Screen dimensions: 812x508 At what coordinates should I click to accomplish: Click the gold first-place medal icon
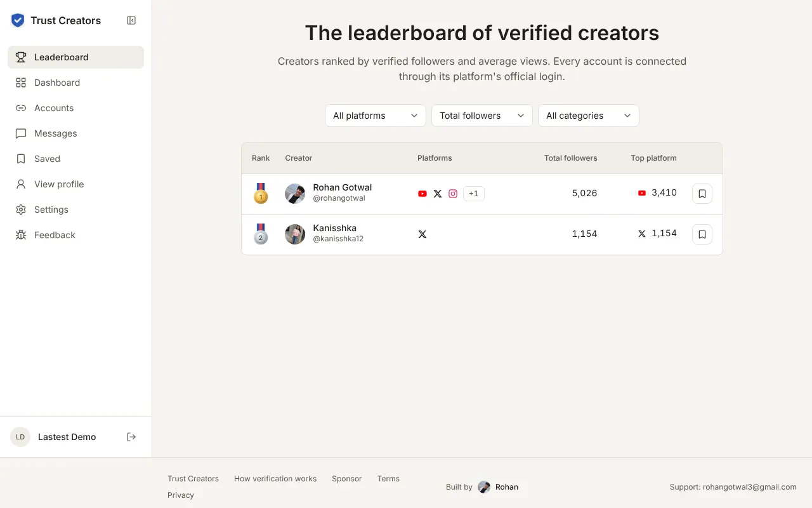[261, 194]
